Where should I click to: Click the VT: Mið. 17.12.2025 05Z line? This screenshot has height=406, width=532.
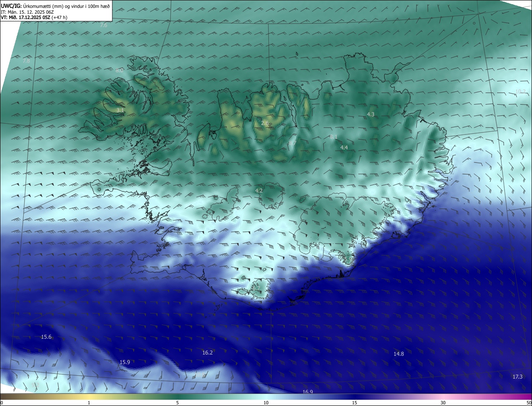point(34,17)
